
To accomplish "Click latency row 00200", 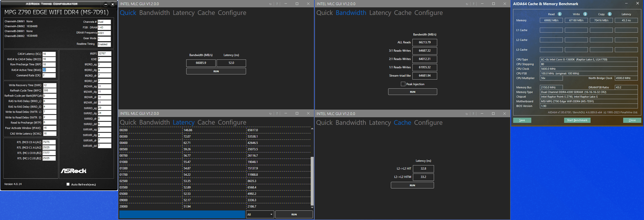I will pyautogui.click(x=215, y=130).
